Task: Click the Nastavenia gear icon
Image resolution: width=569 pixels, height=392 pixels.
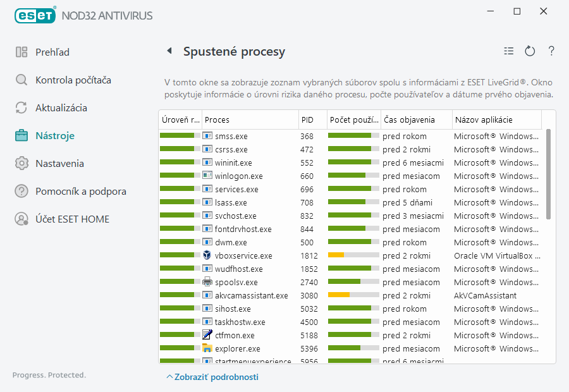Action: point(21,164)
